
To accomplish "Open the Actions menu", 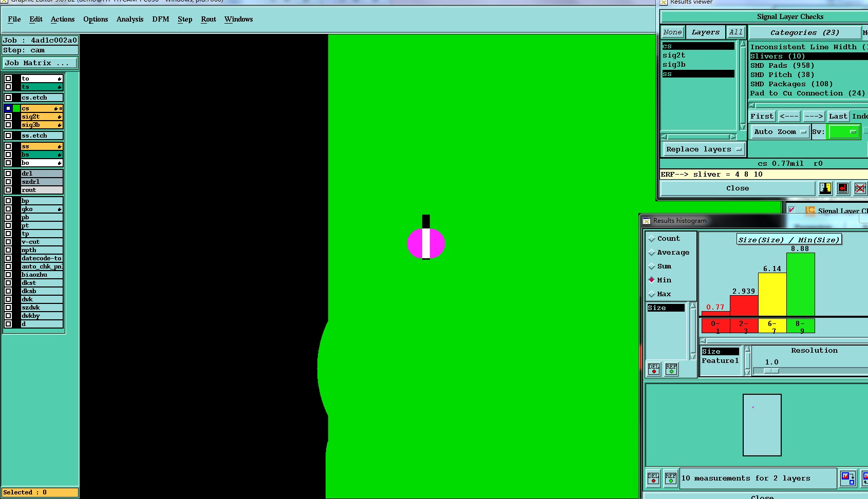I will (x=63, y=20).
